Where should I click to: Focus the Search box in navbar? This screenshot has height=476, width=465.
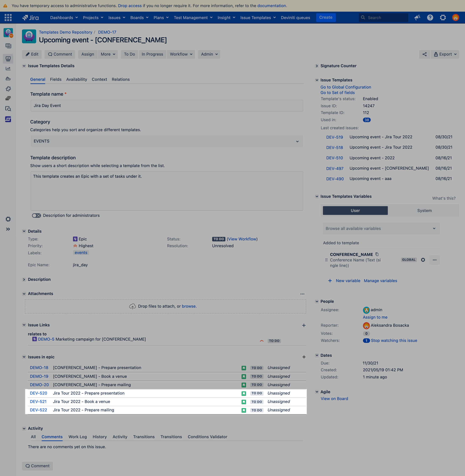pyautogui.click(x=383, y=18)
